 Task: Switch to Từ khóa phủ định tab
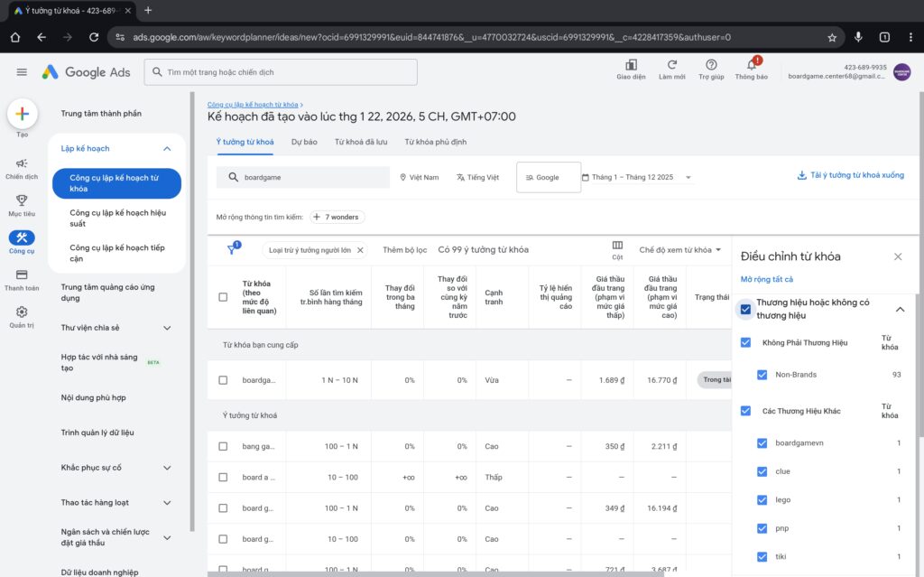(x=435, y=142)
